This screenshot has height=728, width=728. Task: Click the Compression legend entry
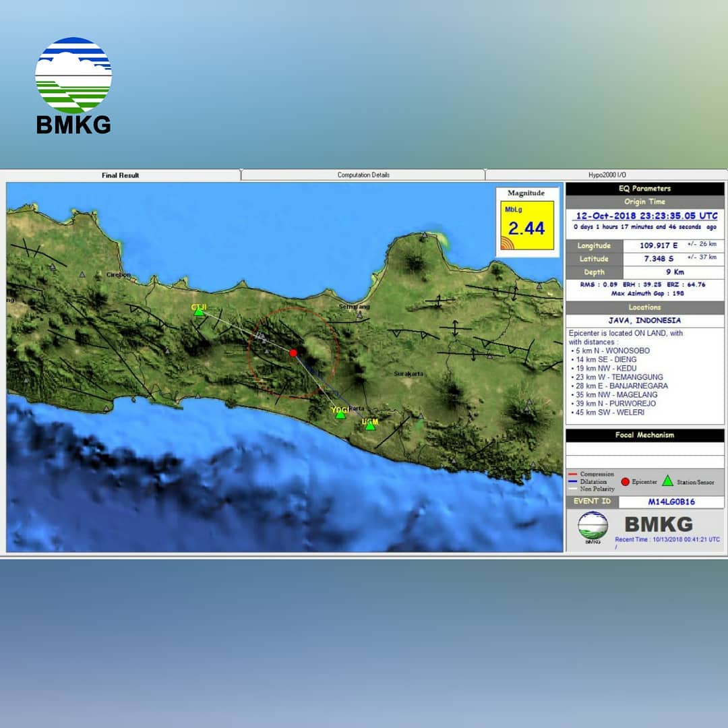[x=592, y=474]
